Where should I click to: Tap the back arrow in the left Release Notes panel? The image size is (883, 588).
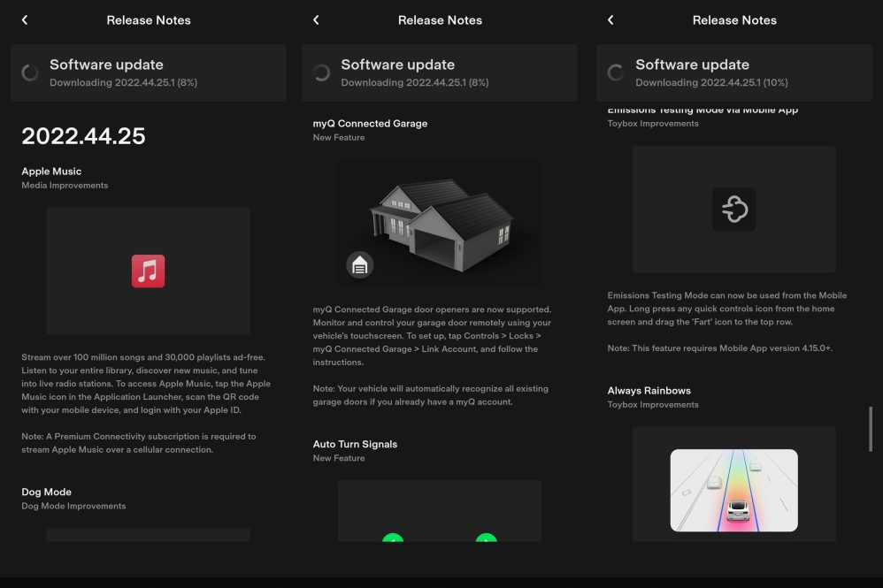click(x=25, y=20)
